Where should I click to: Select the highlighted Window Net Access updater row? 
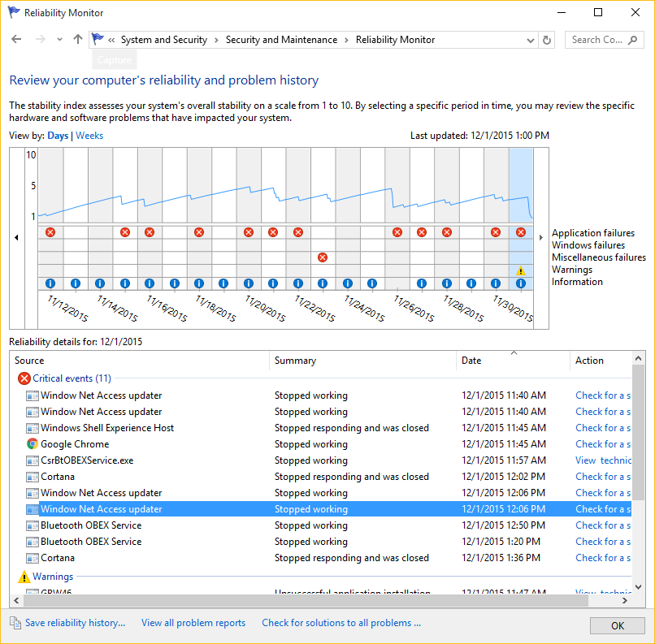(x=328, y=509)
